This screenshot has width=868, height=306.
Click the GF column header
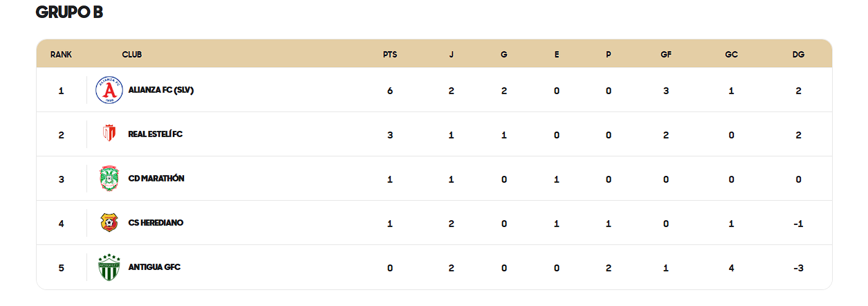click(x=666, y=55)
